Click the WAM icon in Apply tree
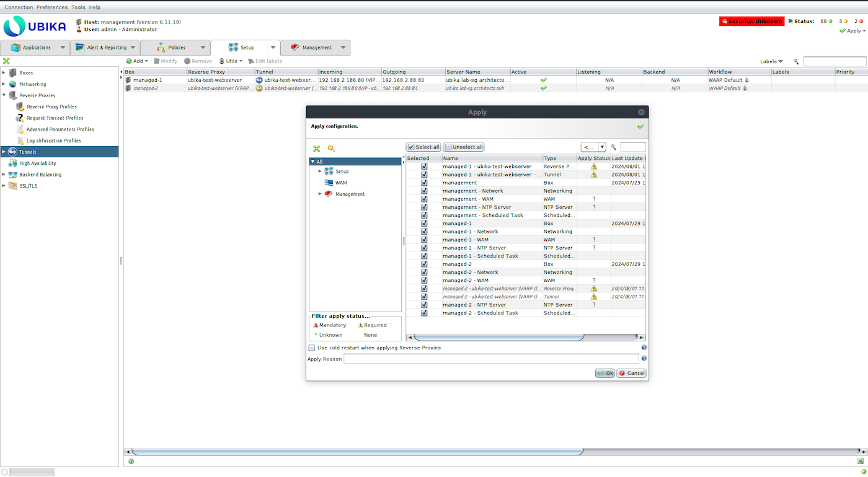Viewport: 868px width, 477px height. (329, 183)
